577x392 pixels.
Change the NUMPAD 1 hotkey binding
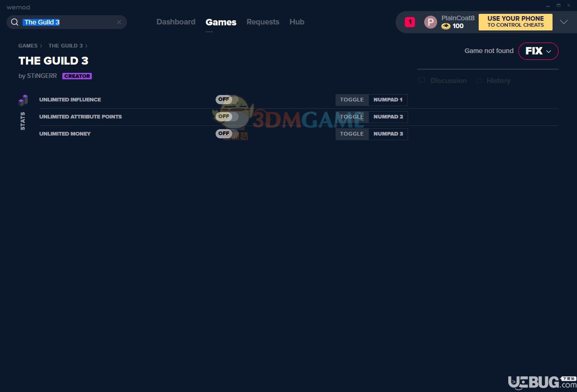(x=388, y=100)
